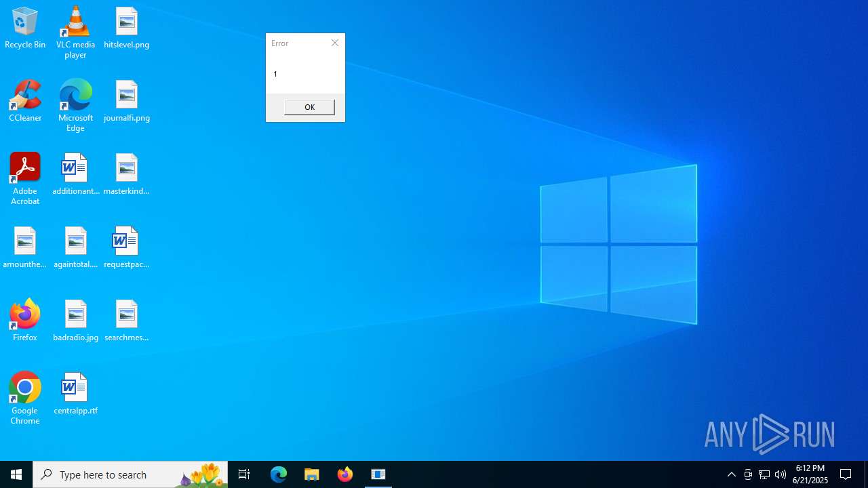The image size is (868, 488).
Task: Close the Error dialog window
Action: click(335, 43)
